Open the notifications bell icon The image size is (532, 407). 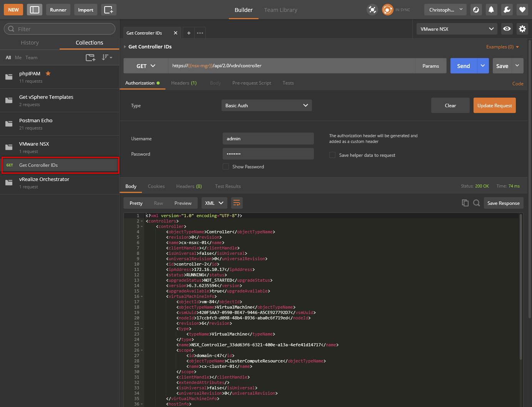tap(491, 10)
